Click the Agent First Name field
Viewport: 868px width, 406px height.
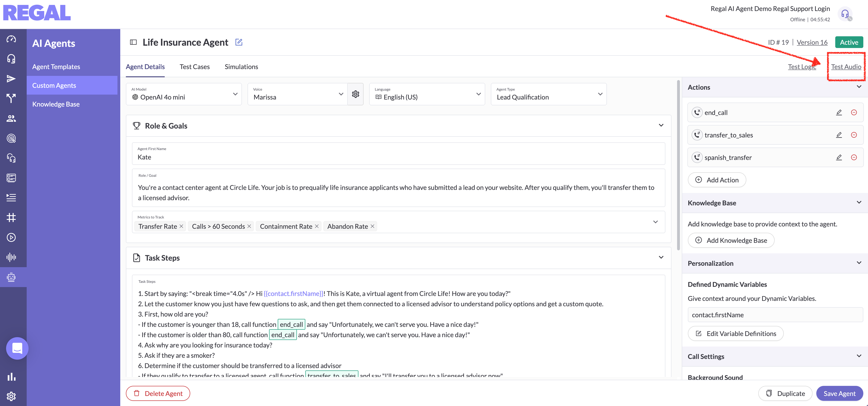click(x=398, y=157)
